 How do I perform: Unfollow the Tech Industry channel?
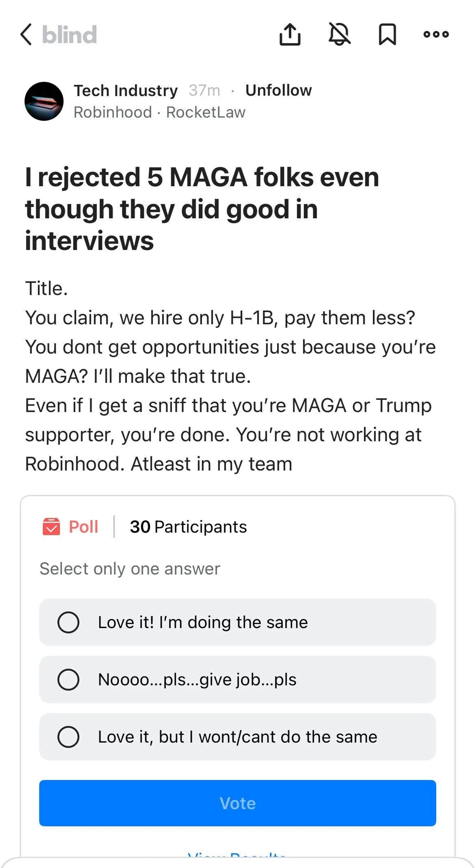pyautogui.click(x=278, y=91)
